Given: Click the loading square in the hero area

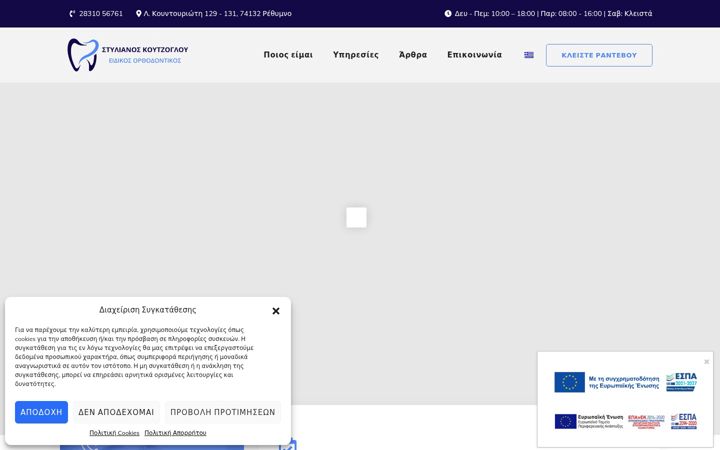Looking at the screenshot, I should 356,217.
